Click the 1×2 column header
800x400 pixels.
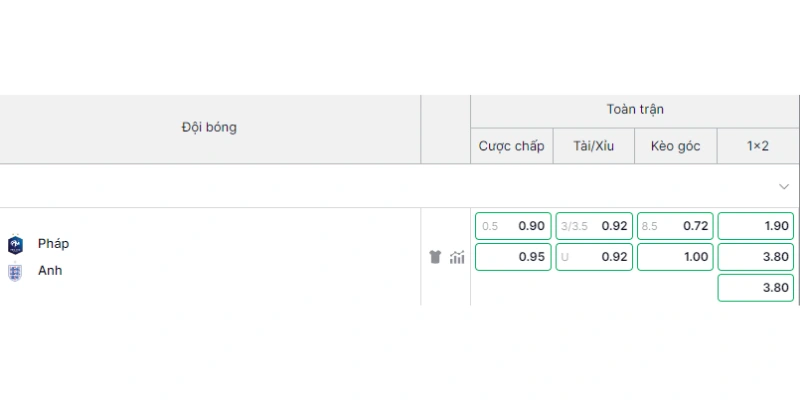[758, 146]
